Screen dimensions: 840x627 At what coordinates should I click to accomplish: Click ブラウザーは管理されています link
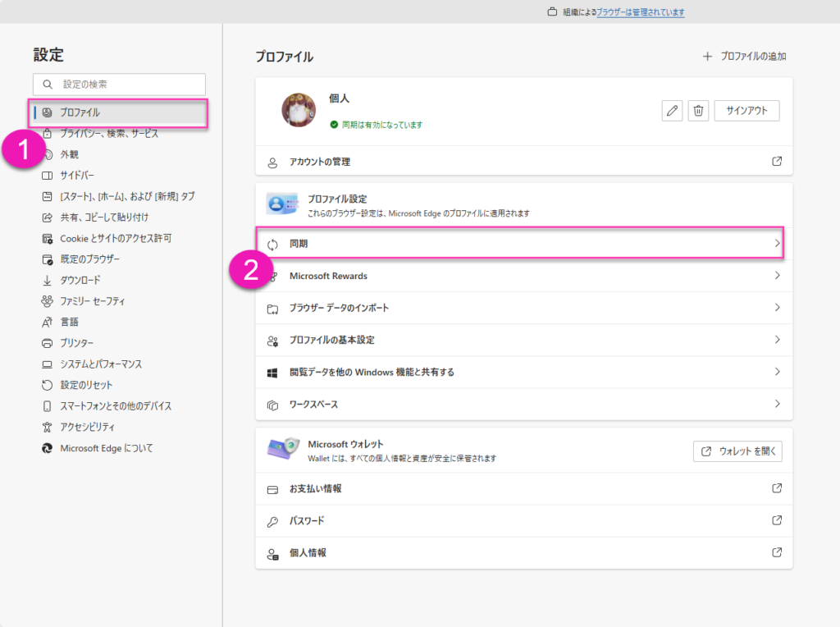641,12
